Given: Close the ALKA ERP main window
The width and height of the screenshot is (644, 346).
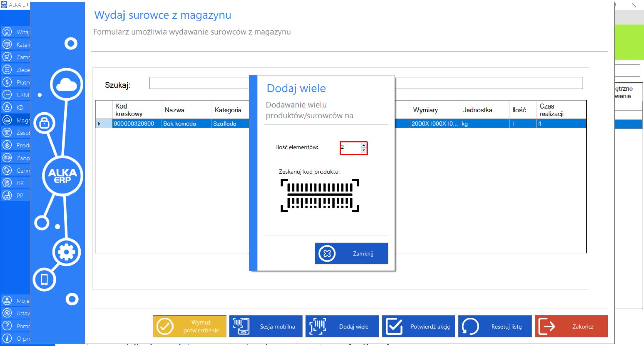Looking at the screenshot, I should (x=634, y=5).
